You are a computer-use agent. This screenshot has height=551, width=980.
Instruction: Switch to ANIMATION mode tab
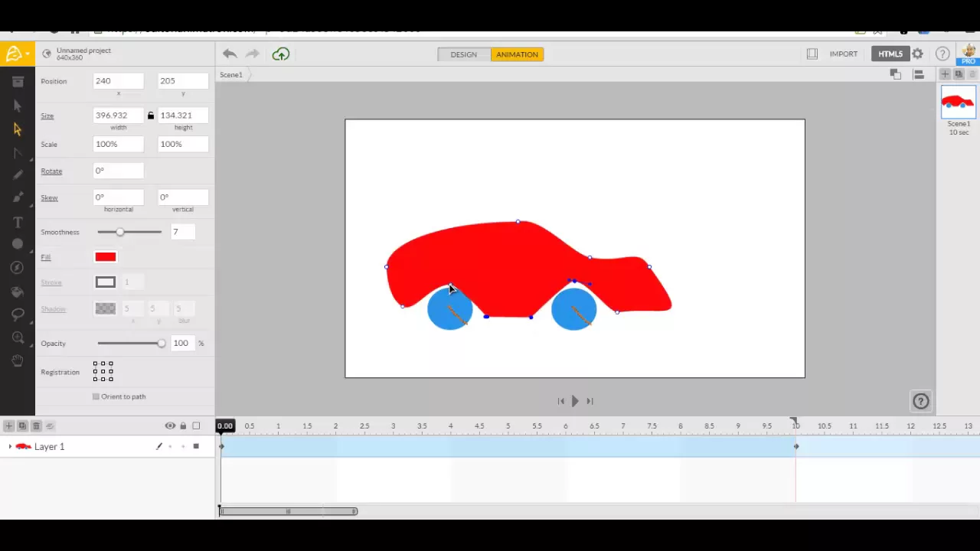click(517, 54)
